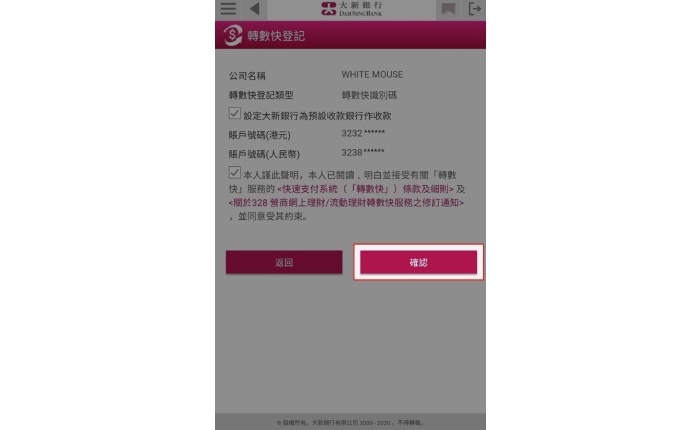Image resolution: width=700 pixels, height=430 pixels.
Task: Open the bookmark flag icon
Action: coord(448,9)
